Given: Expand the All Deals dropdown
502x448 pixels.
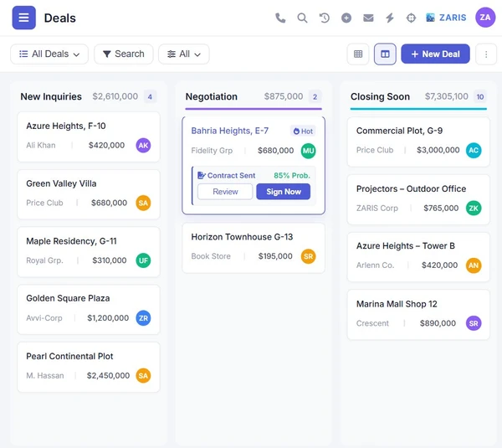Looking at the screenshot, I should (x=49, y=54).
